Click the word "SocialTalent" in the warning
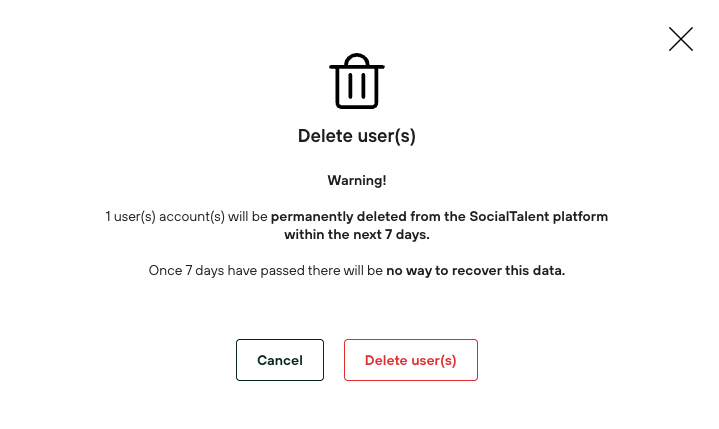The height and width of the screenshot is (429, 719). coord(503,216)
